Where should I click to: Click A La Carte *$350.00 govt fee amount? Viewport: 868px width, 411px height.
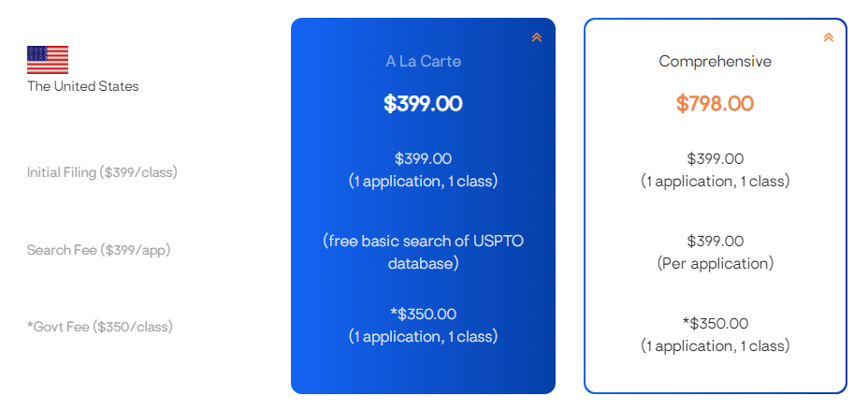click(x=423, y=315)
